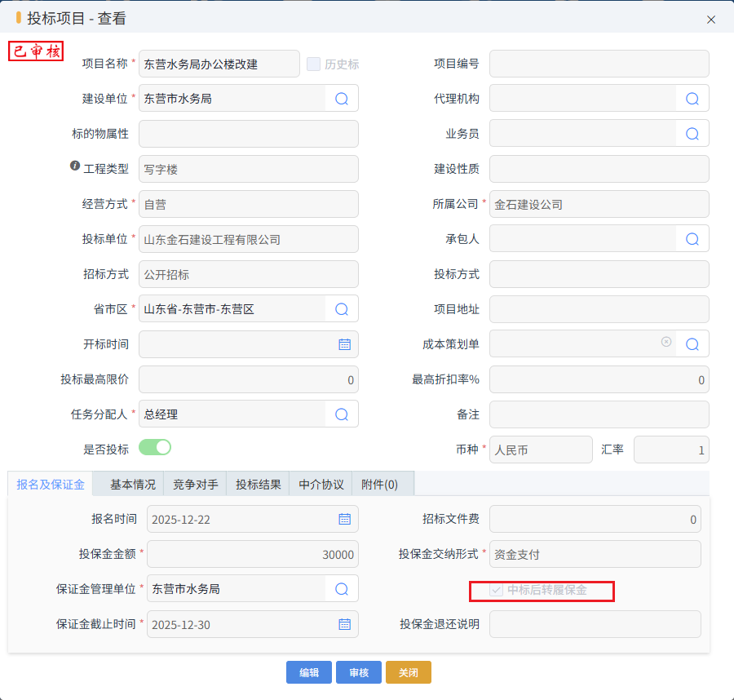Viewport: 734px width, 700px height.
Task: Click search icon in 代理机构 field
Action: click(692, 99)
